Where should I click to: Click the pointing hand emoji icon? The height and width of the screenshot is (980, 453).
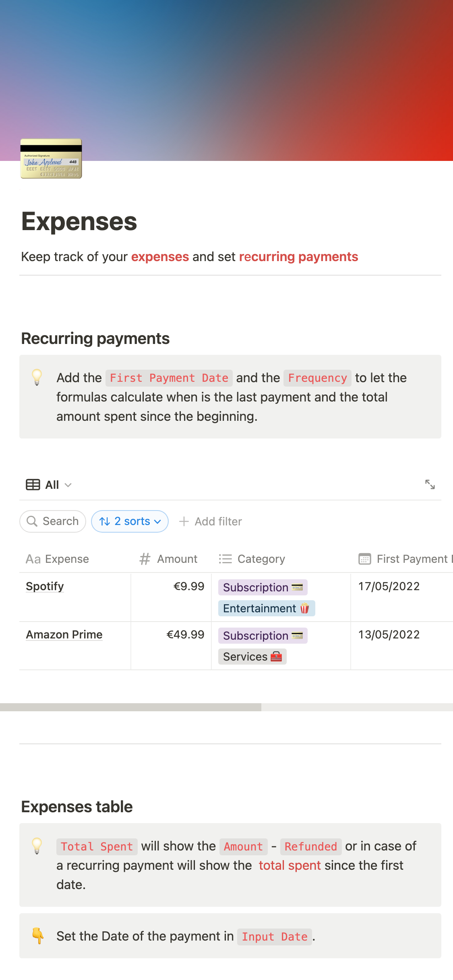pyautogui.click(x=38, y=936)
